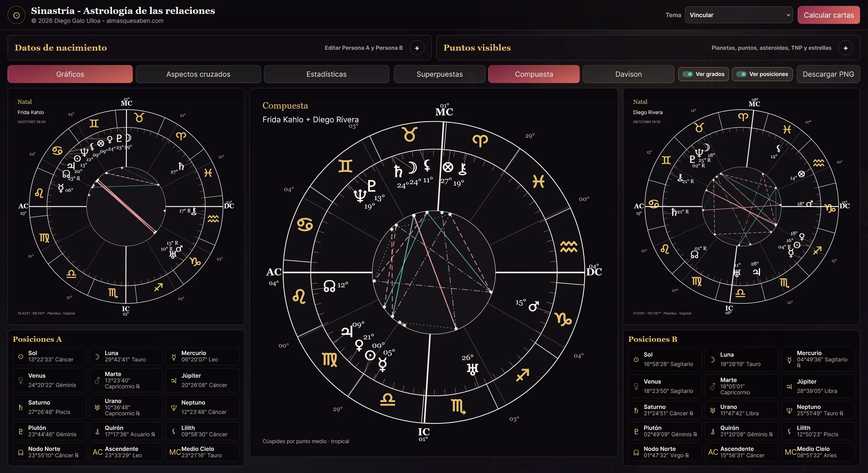868x473 pixels.
Task: Click Cúspides por punto medio footer text
Action: 306,441
